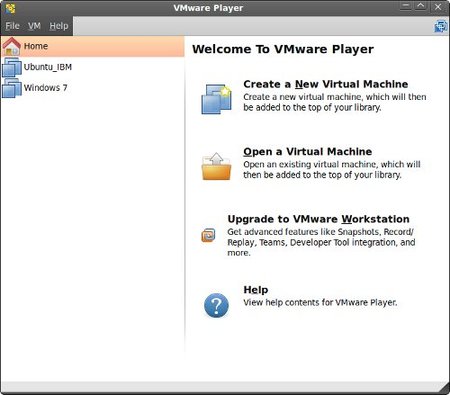Open the Help menu

(59, 26)
